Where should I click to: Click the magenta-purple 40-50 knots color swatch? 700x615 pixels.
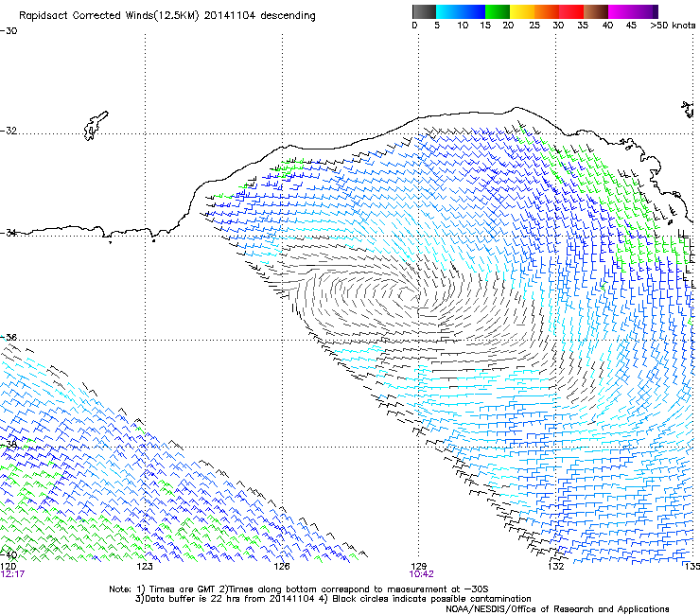pos(633,12)
